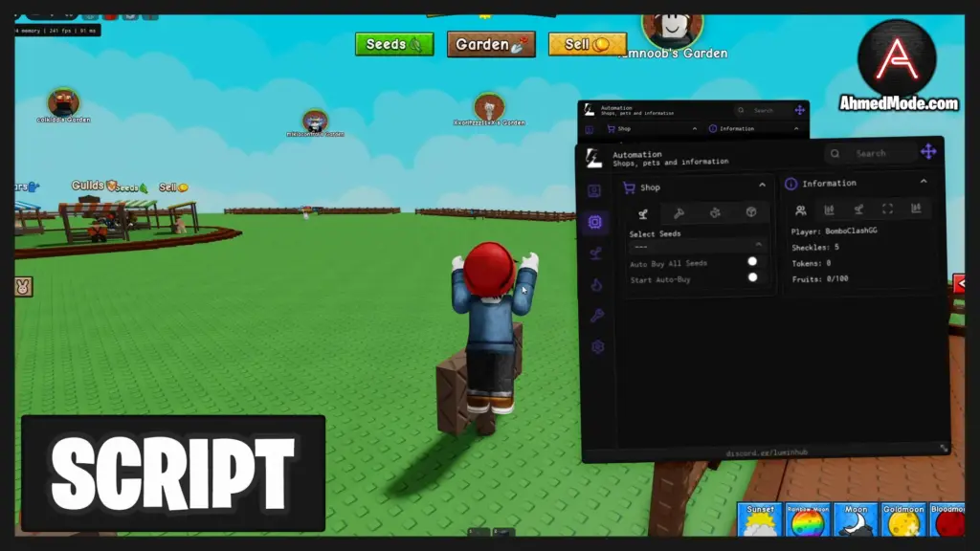Click the discord.gg/luminhub link
Screen dimensions: 980x551
[x=767, y=452]
